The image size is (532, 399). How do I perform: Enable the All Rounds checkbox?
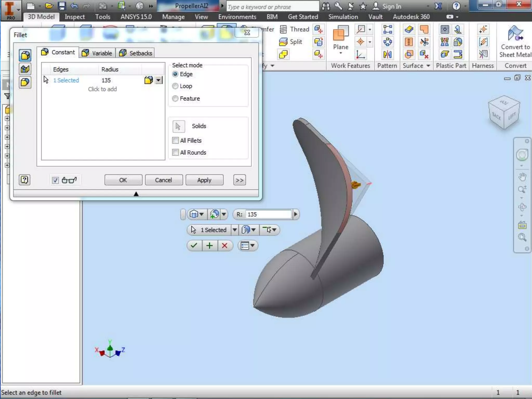point(176,152)
